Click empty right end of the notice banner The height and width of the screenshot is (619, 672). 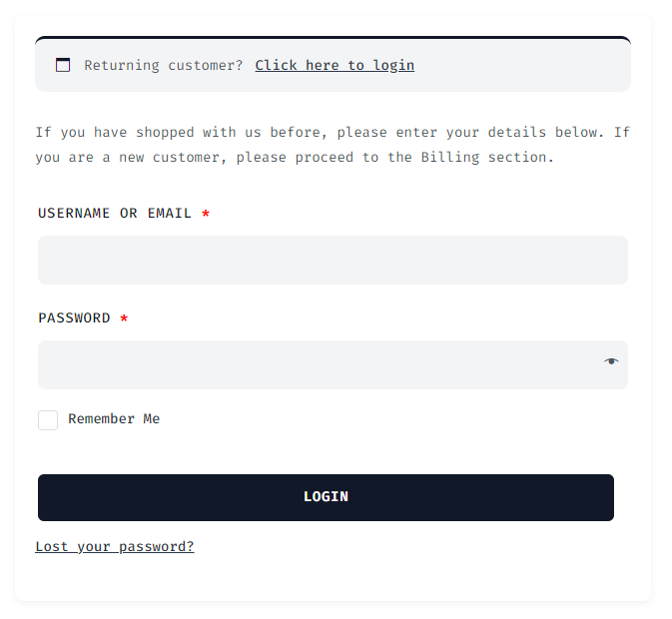[559, 66]
